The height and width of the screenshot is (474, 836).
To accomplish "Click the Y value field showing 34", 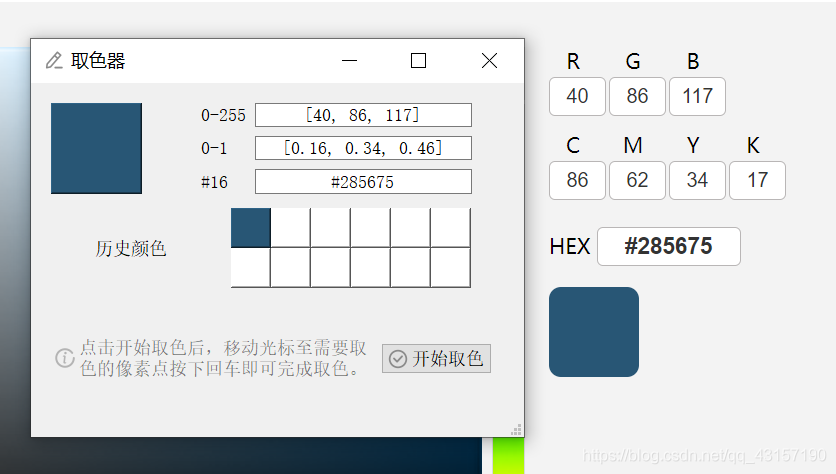I will pos(697,180).
